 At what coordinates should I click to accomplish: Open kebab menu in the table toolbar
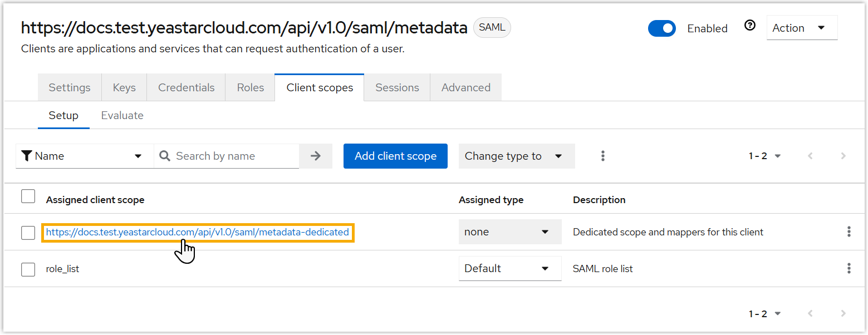603,156
